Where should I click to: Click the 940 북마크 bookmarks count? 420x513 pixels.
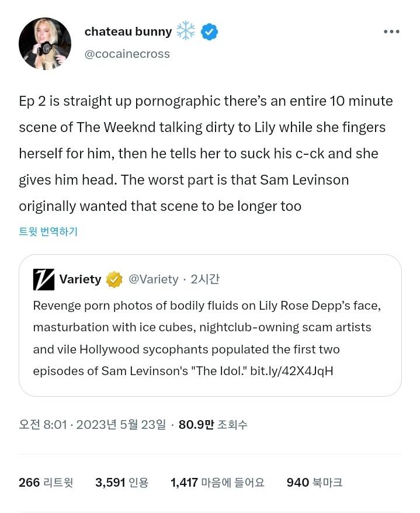click(x=314, y=483)
